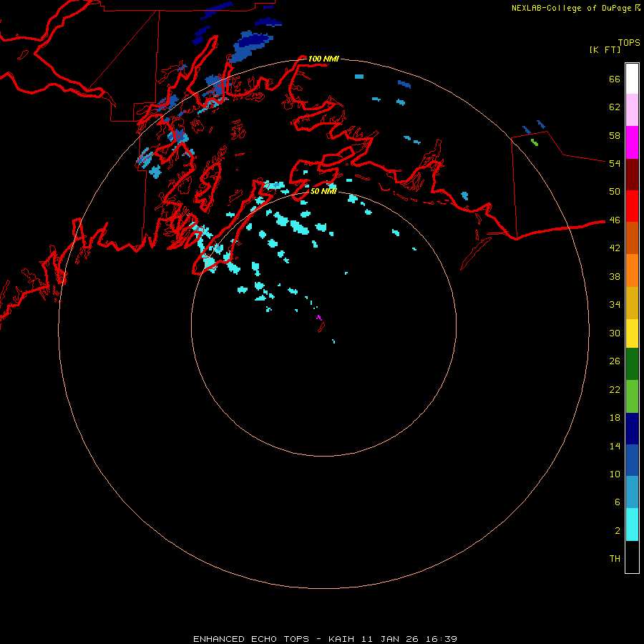Viewport: 644px width, 644px height.
Task: Click the legend value '42'
Action: [x=615, y=248]
